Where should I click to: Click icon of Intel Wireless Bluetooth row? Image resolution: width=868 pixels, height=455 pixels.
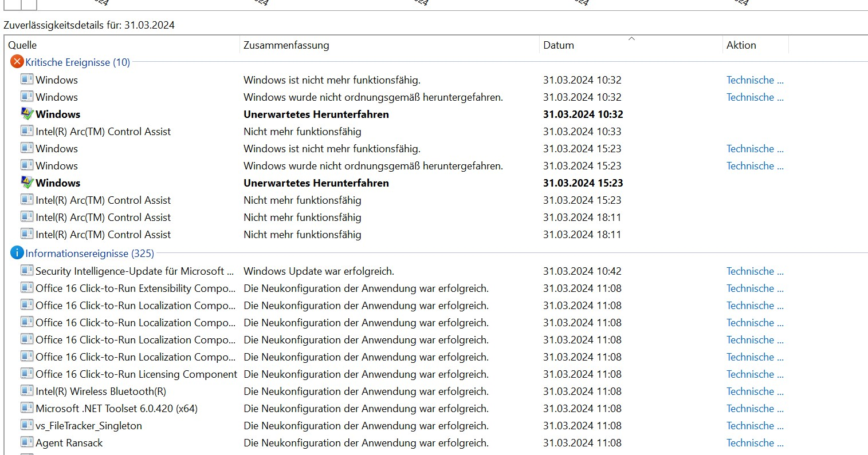point(27,390)
